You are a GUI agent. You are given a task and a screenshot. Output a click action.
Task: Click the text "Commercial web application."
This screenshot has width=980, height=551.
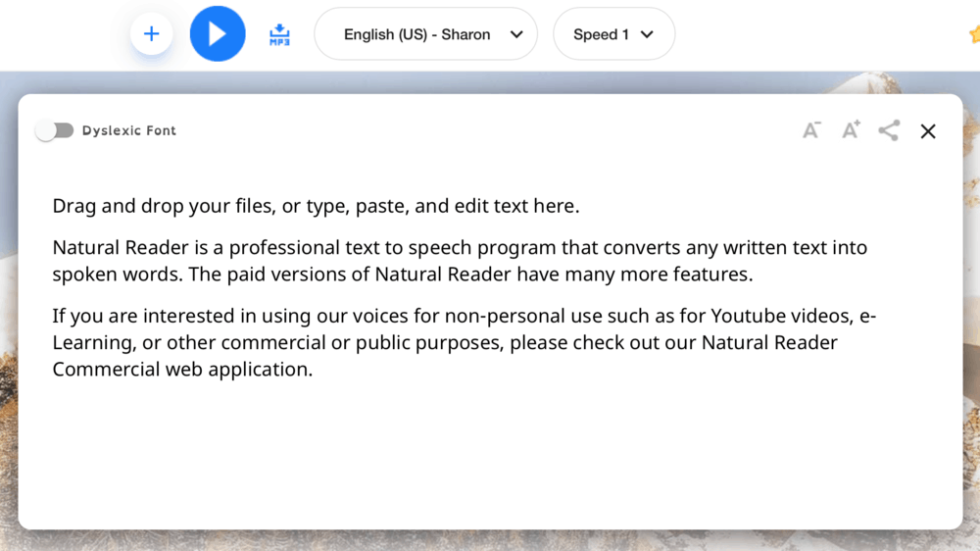182,369
